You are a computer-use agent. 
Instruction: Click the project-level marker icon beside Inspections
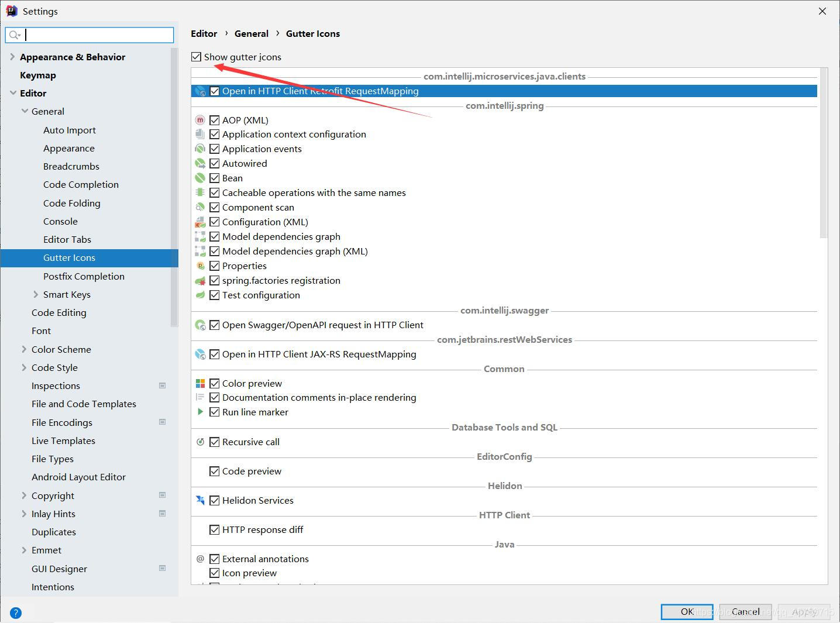(163, 385)
